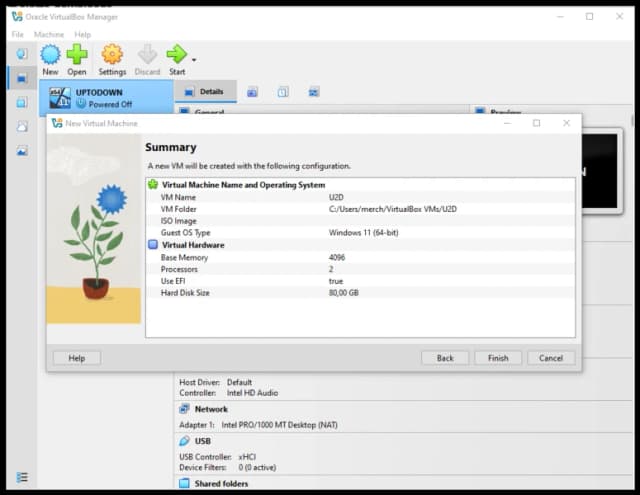This screenshot has width=640, height=495.
Task: Minimize the New Virtual Machine dialog
Action: pos(507,123)
